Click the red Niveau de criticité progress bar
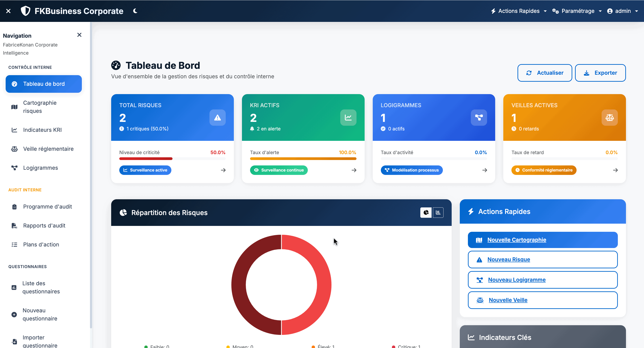 pos(146,159)
